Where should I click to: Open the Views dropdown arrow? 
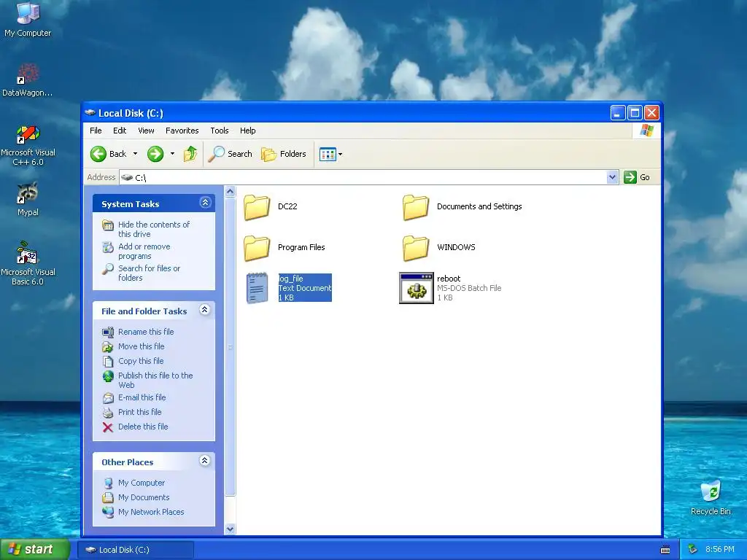click(340, 155)
